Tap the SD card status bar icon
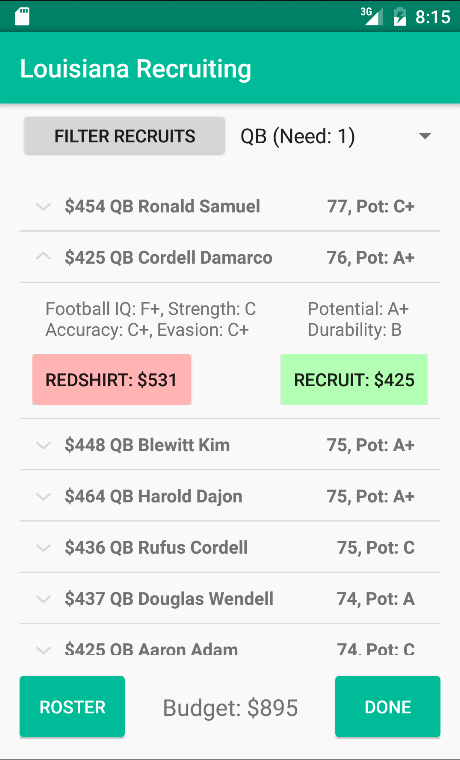 click(x=22, y=16)
